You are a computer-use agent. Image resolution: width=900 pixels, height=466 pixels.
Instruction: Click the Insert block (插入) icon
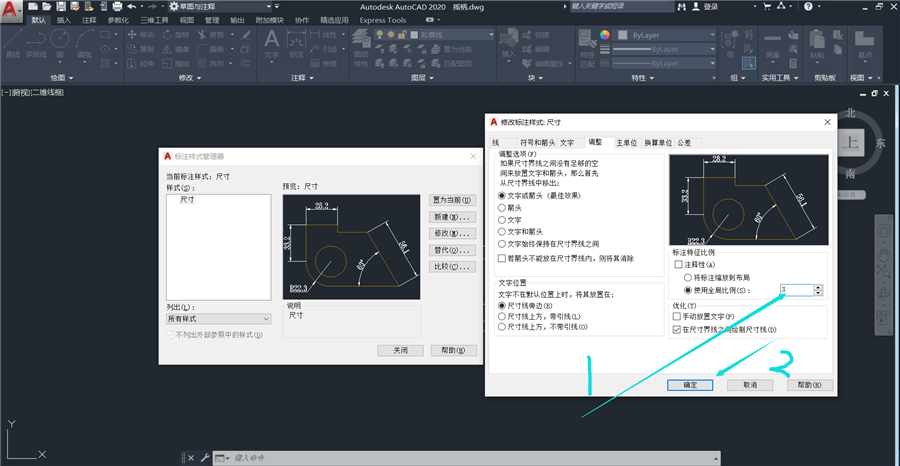509,45
